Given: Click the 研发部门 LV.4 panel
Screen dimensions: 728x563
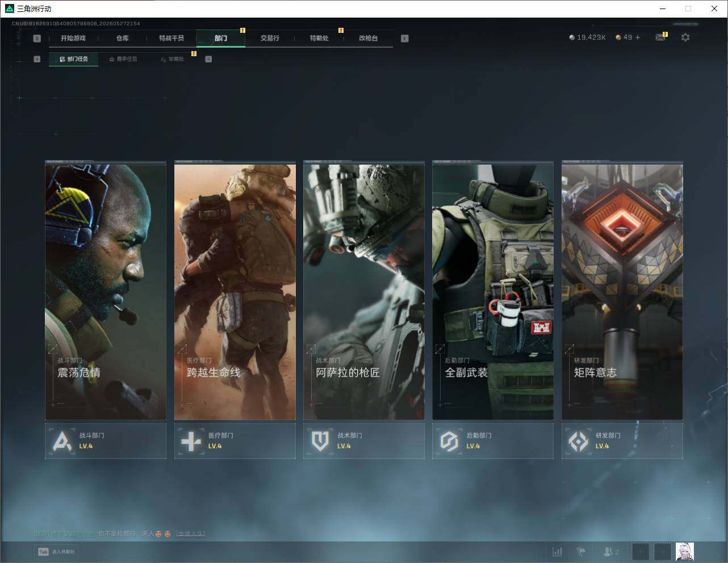Looking at the screenshot, I should (x=622, y=441).
